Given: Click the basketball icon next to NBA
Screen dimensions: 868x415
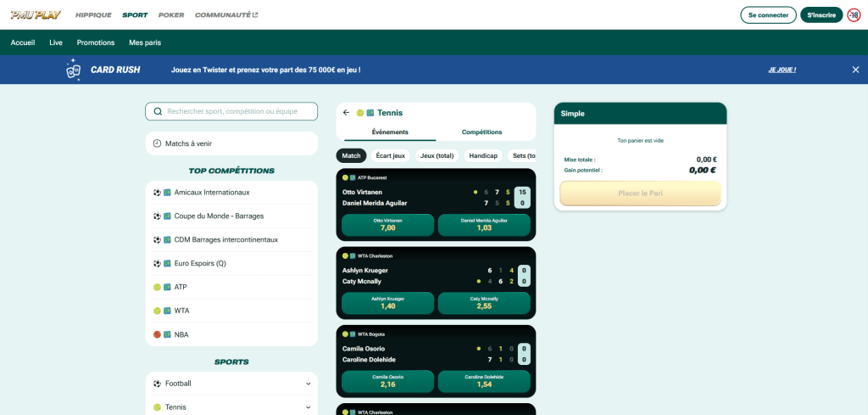Looking at the screenshot, I should coord(157,334).
